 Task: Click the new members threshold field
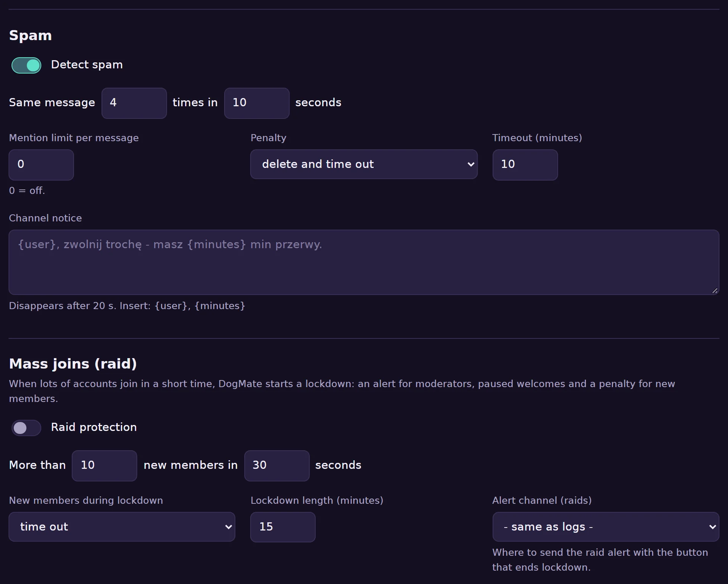pyautogui.click(x=104, y=466)
